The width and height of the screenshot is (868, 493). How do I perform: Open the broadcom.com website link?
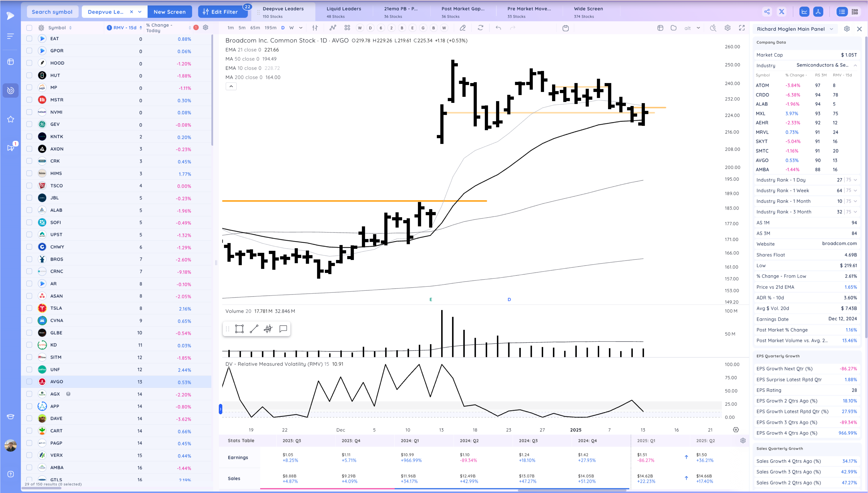[839, 243]
